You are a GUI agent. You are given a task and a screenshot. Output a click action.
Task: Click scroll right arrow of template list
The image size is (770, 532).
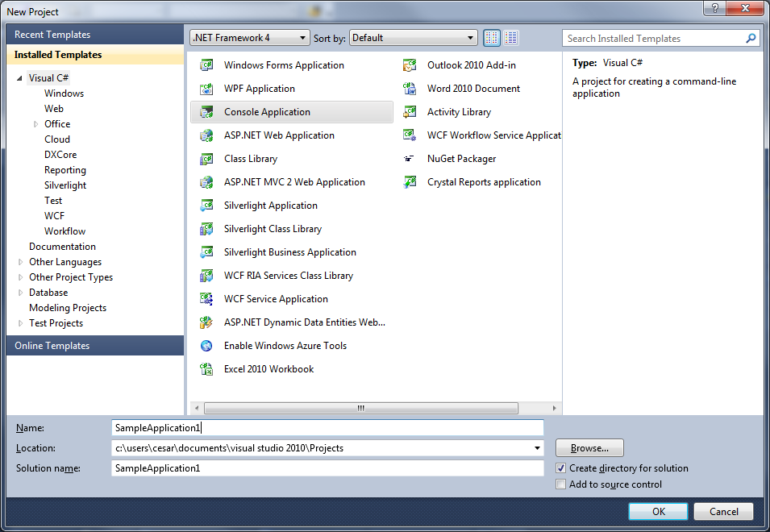(555, 409)
